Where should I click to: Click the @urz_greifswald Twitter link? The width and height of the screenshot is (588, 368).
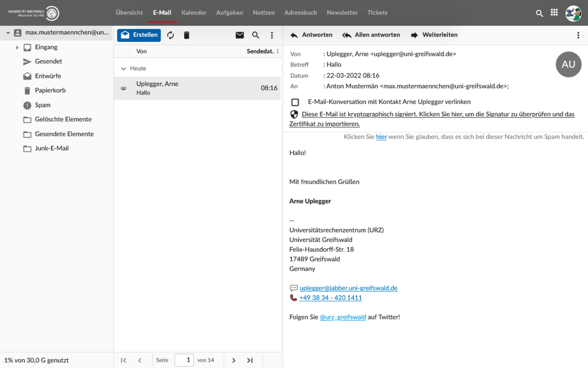343,317
